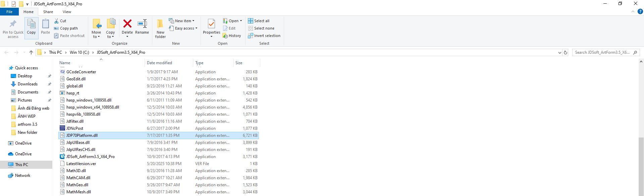Click Paste shortcut in ribbon

(69, 36)
